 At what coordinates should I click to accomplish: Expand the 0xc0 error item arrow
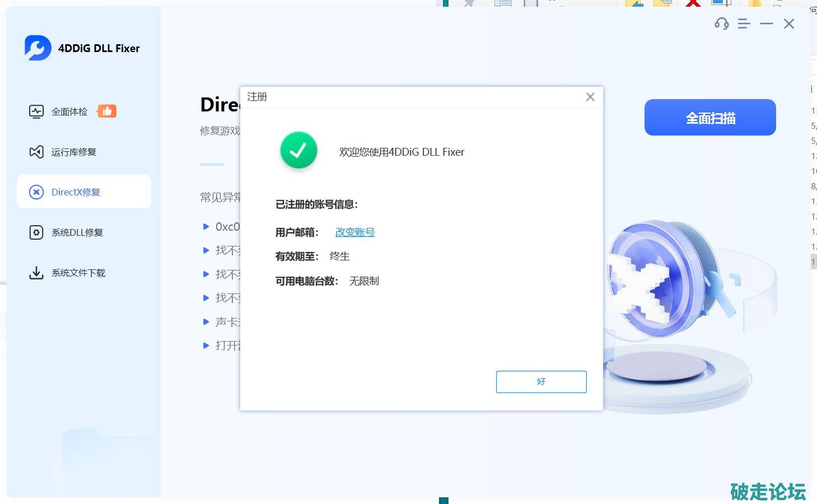206,227
